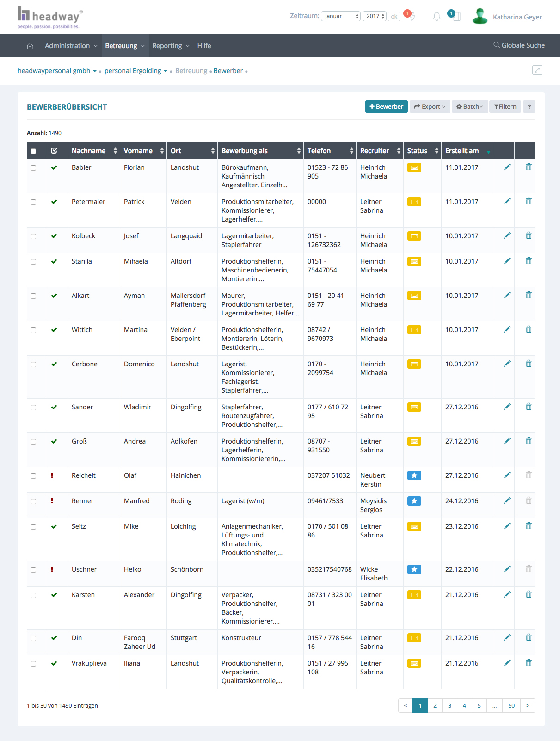Viewport: 560px width, 741px height.
Task: Open the Batch dropdown menu
Action: click(469, 107)
